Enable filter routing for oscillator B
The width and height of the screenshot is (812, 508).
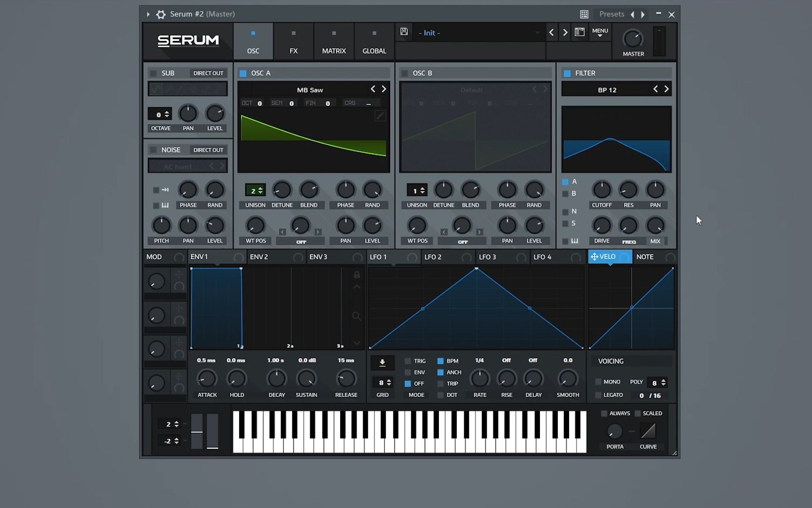tap(565, 194)
